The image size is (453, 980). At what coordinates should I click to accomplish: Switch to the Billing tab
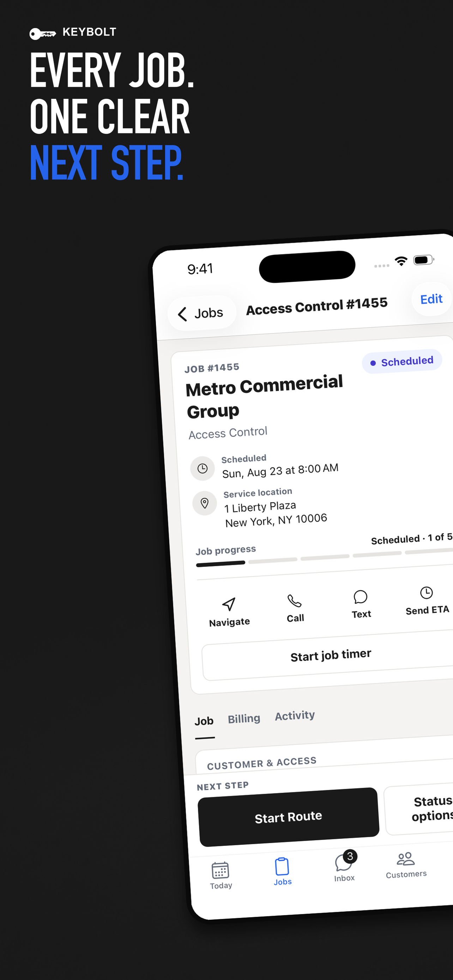pos(244,719)
